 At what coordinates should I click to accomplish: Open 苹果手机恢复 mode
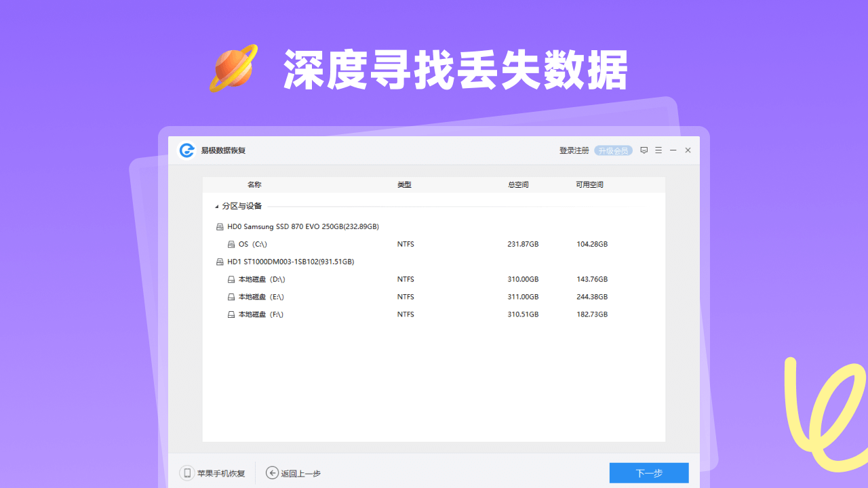(x=223, y=472)
